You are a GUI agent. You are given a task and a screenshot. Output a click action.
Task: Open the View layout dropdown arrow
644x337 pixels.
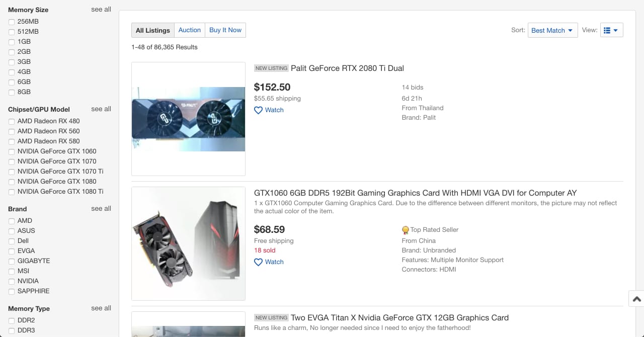pos(616,30)
